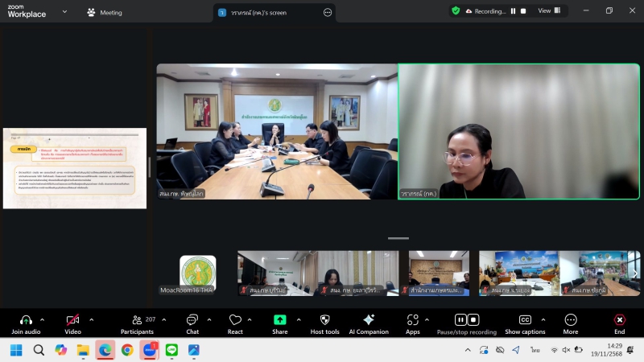Open the More menu in toolbar

tap(571, 320)
